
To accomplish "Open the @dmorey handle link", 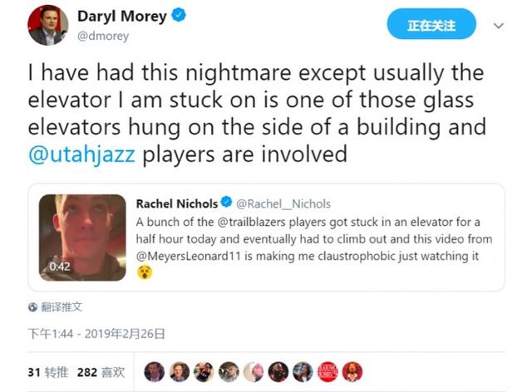I will pos(103,36).
